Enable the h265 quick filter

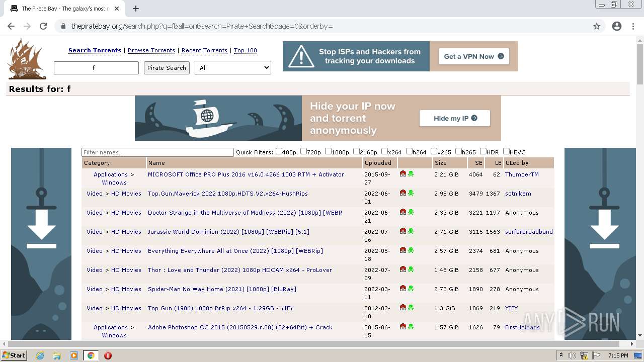tap(458, 151)
